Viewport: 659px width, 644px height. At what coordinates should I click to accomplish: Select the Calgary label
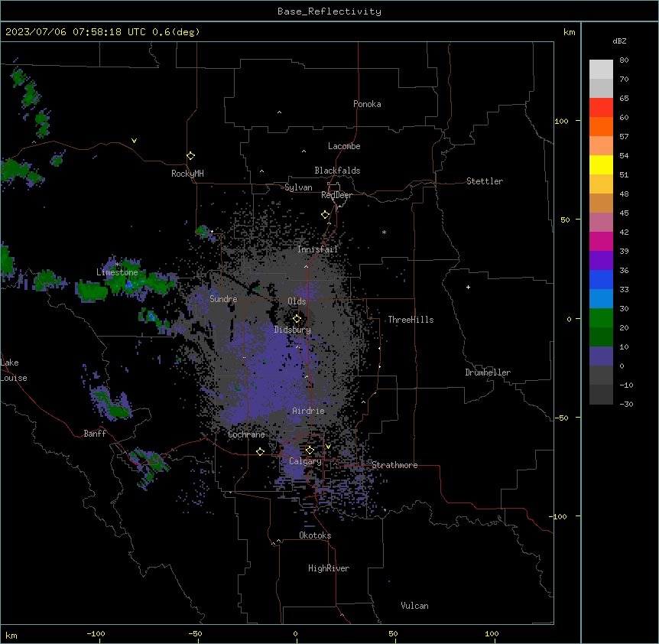(x=305, y=461)
